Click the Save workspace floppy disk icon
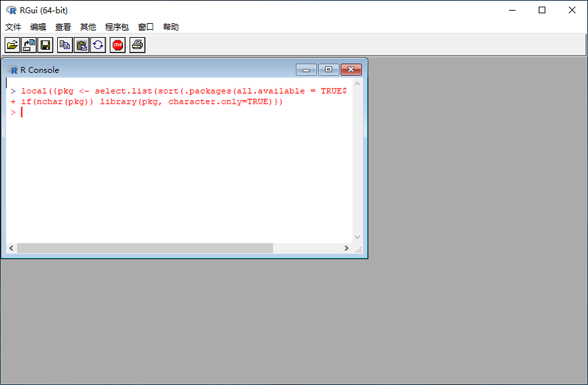 click(x=45, y=45)
